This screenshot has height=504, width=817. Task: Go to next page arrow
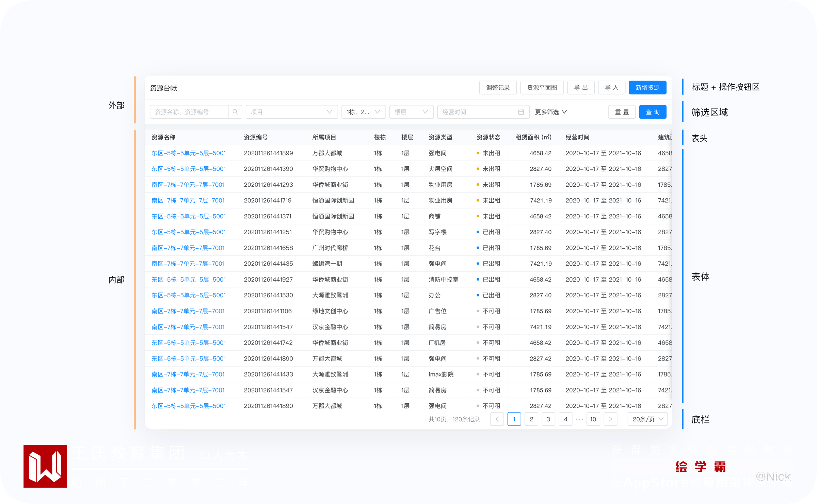pyautogui.click(x=610, y=419)
